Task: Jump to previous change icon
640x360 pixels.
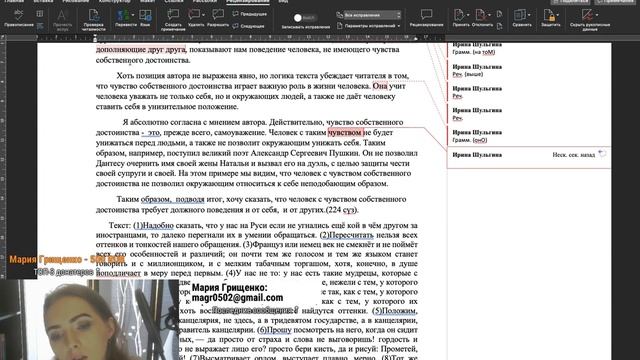Action: pyautogui.click(x=500, y=15)
